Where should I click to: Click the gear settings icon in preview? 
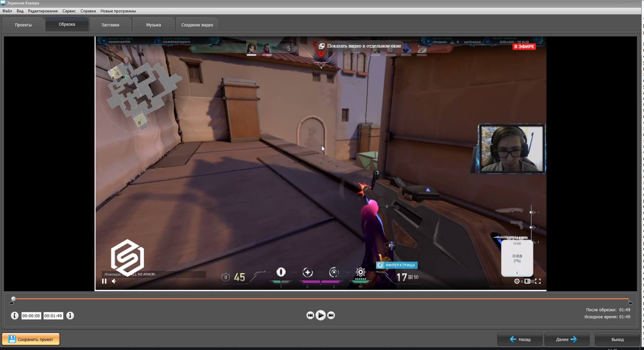(x=517, y=281)
